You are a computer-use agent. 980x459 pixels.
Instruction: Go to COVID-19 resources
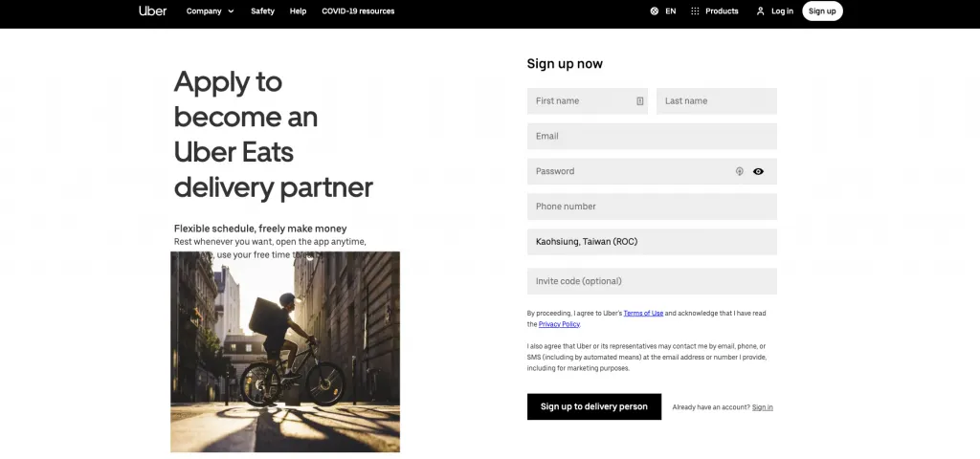(x=358, y=11)
